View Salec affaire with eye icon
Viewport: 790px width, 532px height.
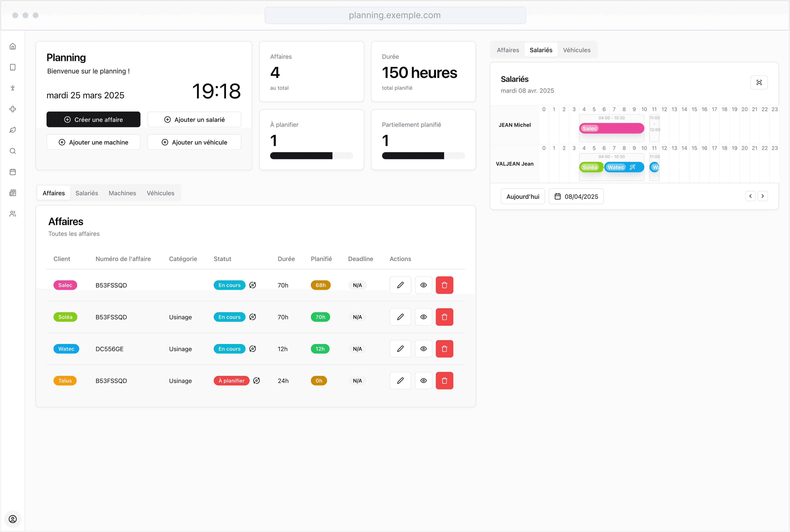pyautogui.click(x=423, y=285)
